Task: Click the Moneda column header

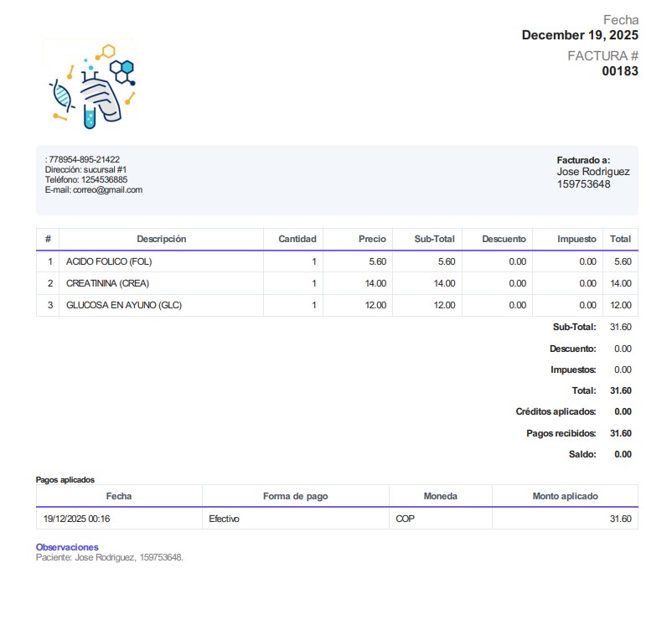Action: pos(440,497)
